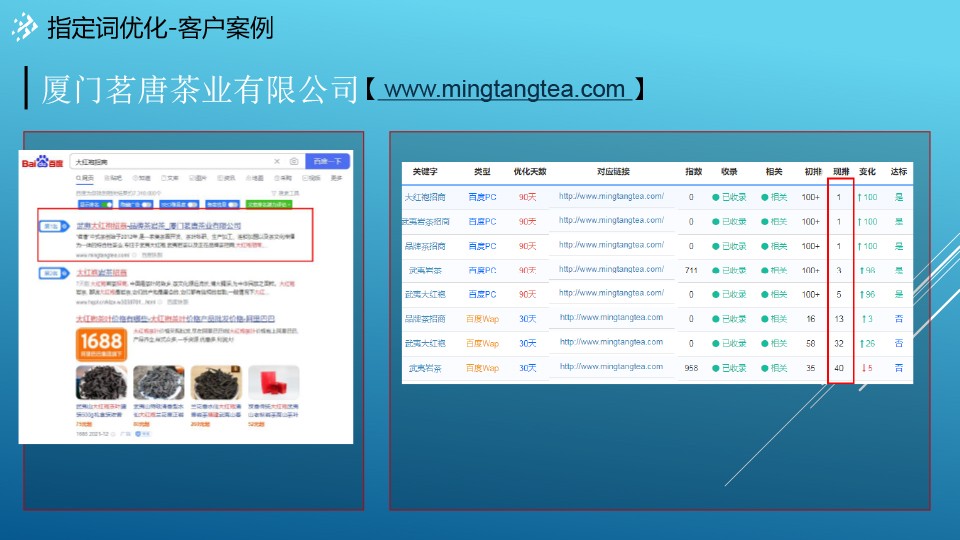Click the 第2名 rank badge
The width and height of the screenshot is (960, 540).
(x=54, y=273)
